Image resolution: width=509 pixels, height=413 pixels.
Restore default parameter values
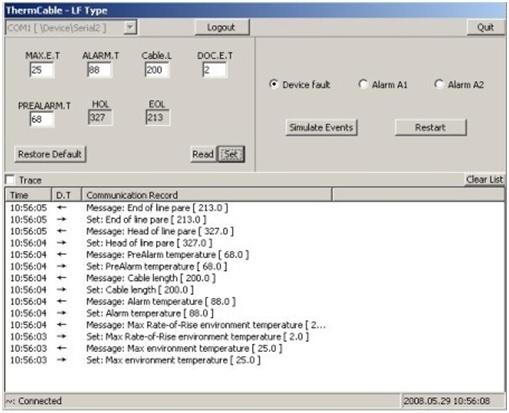click(x=50, y=154)
